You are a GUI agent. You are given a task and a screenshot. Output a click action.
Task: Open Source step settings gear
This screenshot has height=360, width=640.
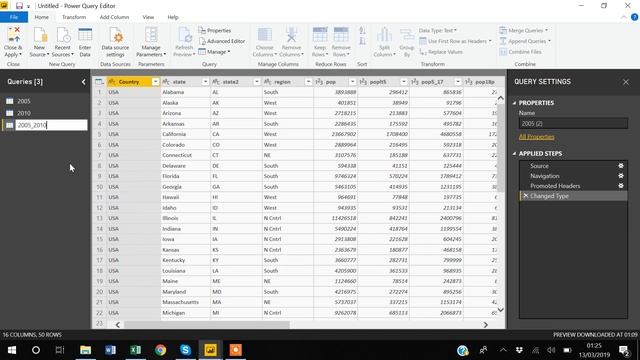(x=621, y=166)
